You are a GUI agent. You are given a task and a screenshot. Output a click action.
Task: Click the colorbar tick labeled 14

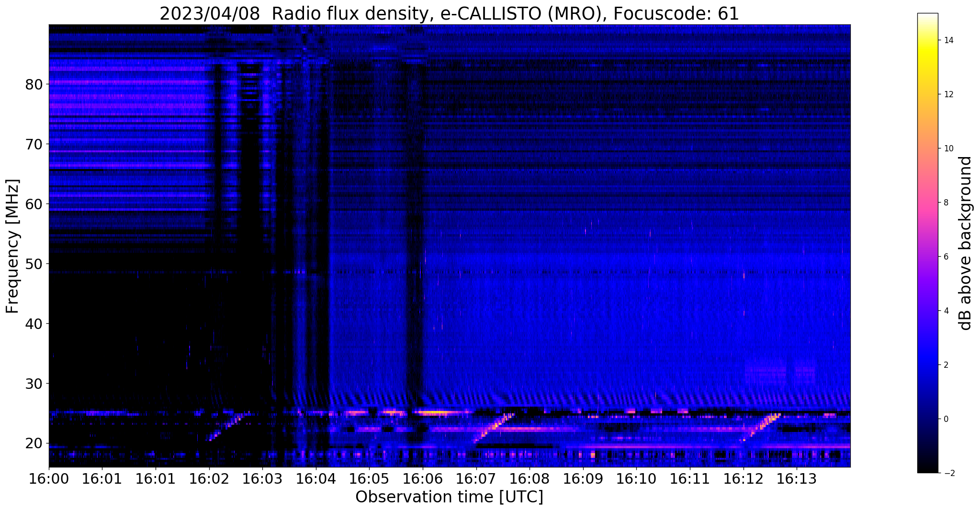click(948, 40)
